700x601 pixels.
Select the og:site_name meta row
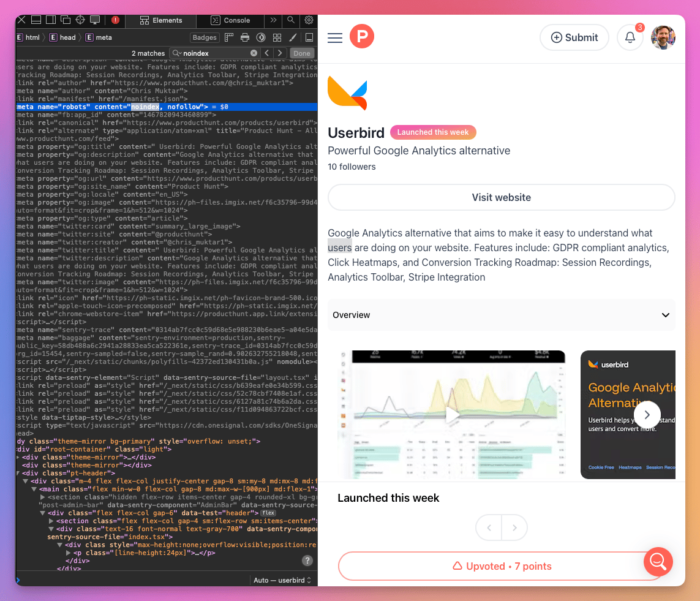point(167,186)
